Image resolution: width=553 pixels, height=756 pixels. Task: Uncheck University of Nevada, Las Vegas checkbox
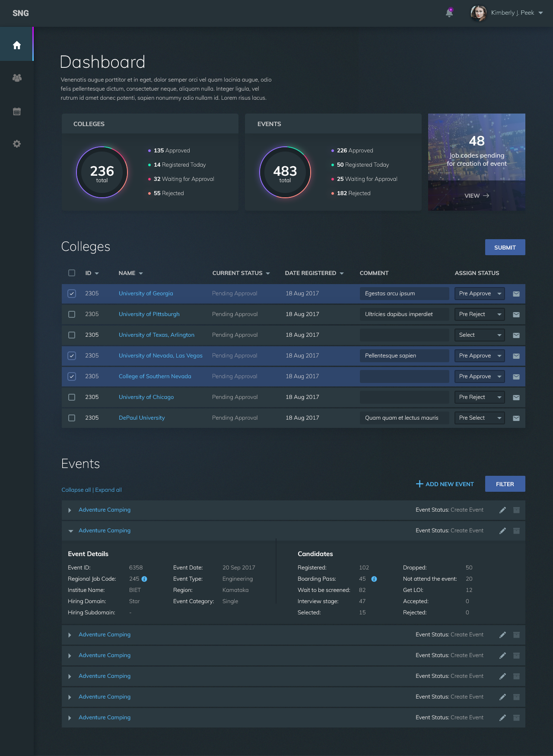pos(72,356)
